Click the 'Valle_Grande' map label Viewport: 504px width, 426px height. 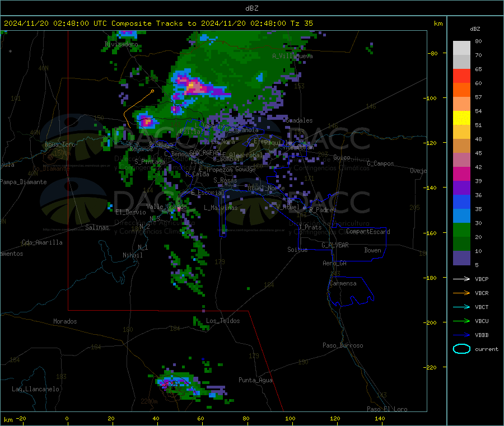coord(166,207)
